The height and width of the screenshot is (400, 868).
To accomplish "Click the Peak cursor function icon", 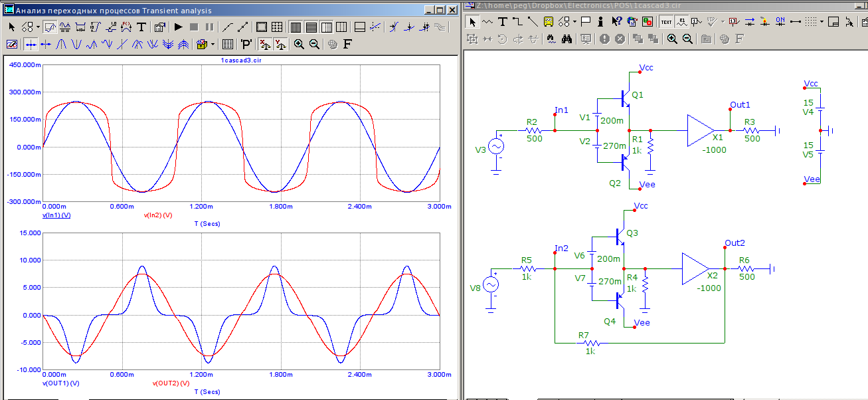I will [x=61, y=45].
